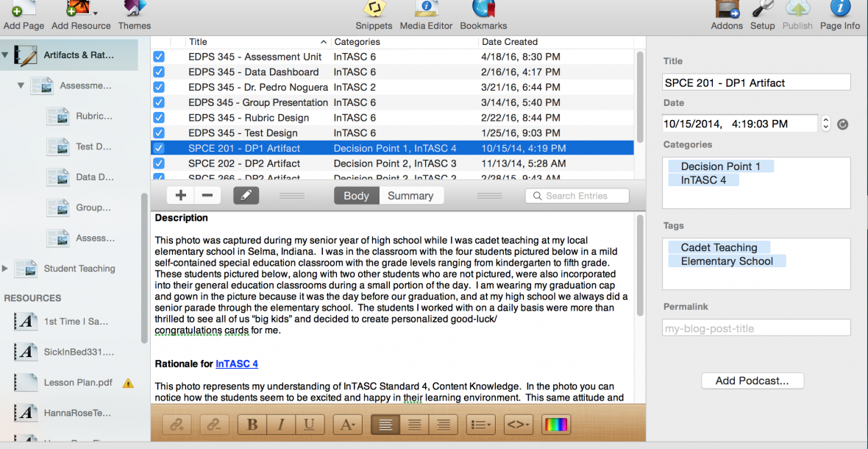Viewport: 868px width, 449px height.
Task: Click the Addons toolbar icon
Action: click(726, 10)
